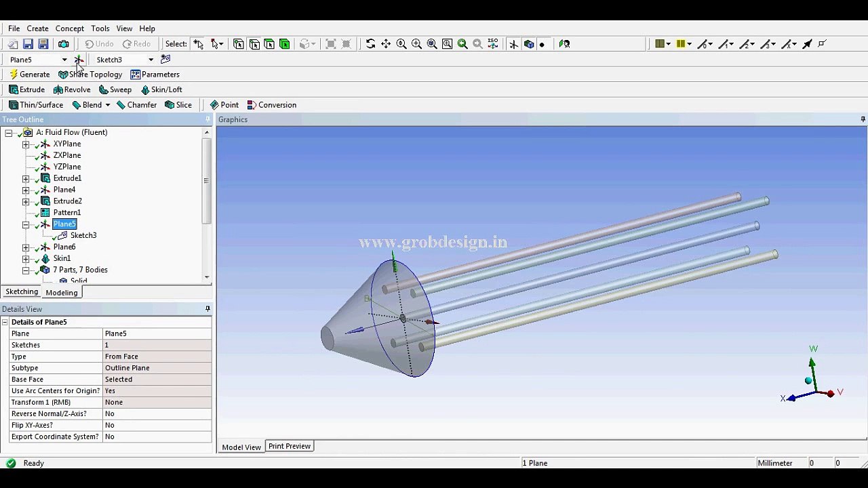Toggle the edge selection filter
Screen dimensions: 868x488
click(254, 44)
